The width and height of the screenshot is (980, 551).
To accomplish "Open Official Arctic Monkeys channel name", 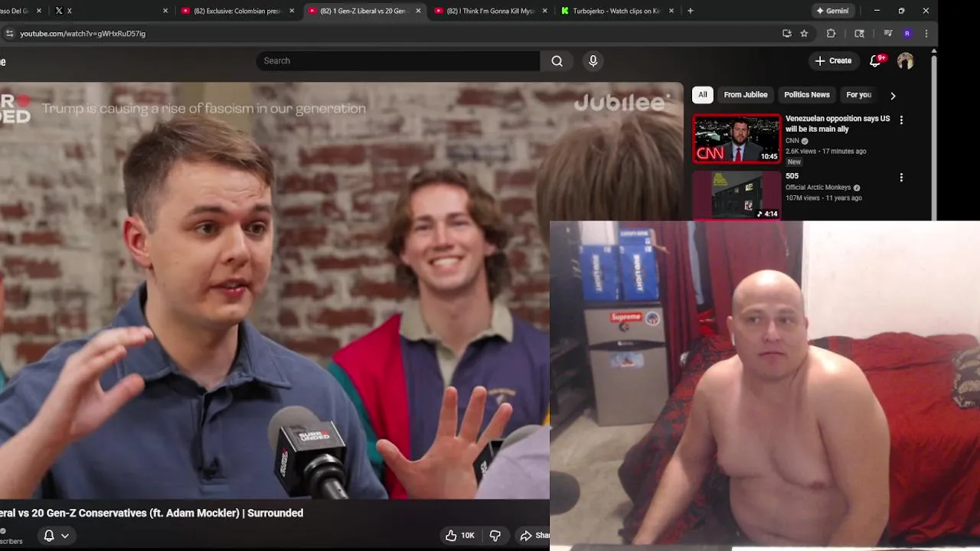I will 818,187.
